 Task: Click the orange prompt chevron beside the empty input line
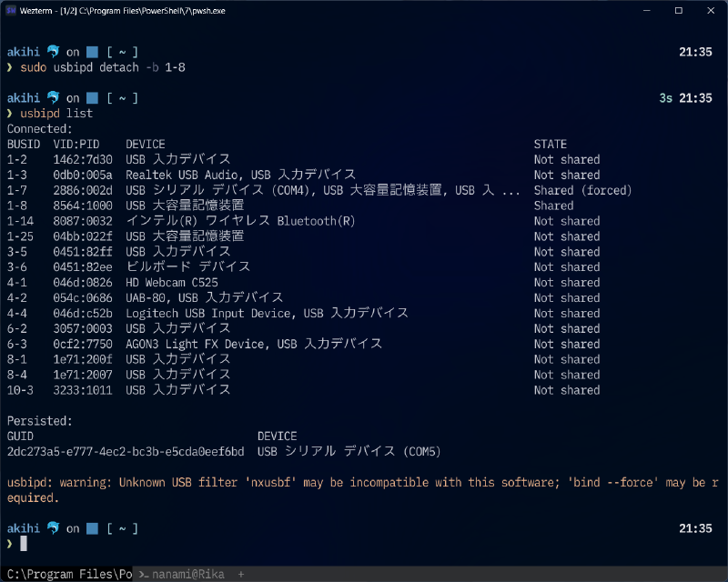tap(9, 543)
